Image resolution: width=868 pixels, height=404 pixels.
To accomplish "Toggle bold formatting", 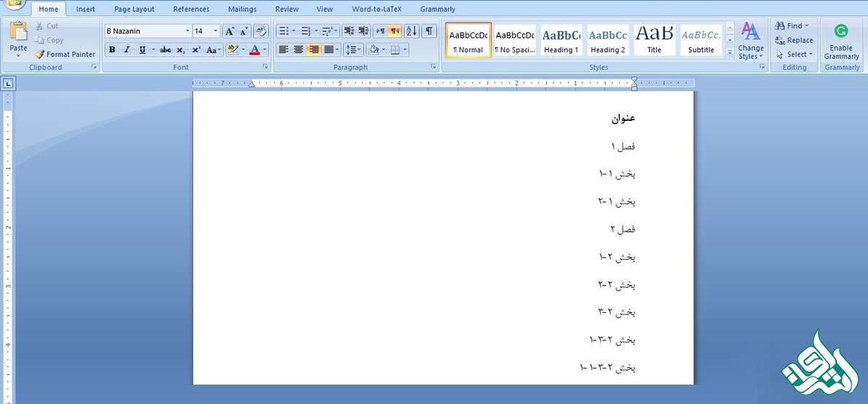I will pos(112,50).
